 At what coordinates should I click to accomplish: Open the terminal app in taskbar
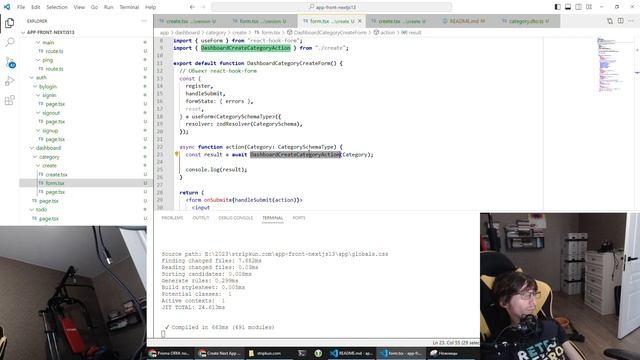(x=302, y=353)
